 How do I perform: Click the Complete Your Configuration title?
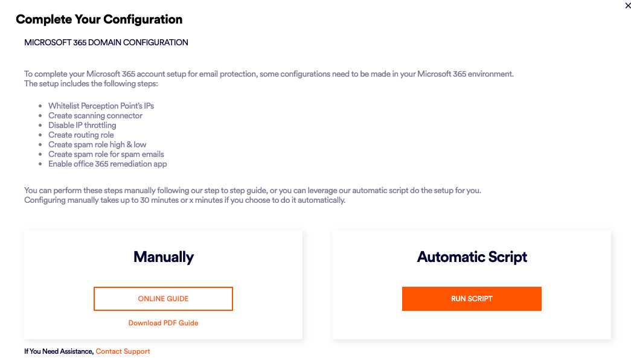click(99, 19)
